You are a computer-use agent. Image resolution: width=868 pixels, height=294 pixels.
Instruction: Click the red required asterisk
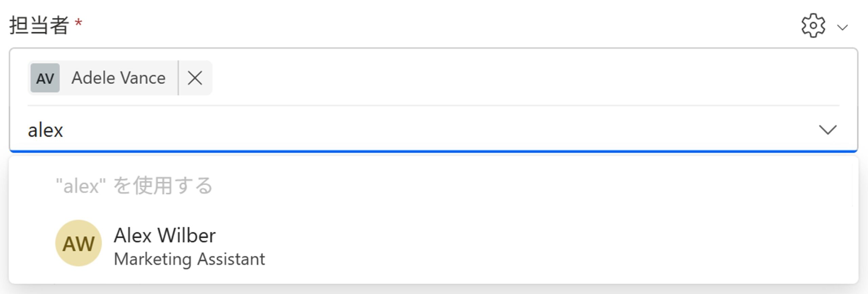[x=79, y=23]
